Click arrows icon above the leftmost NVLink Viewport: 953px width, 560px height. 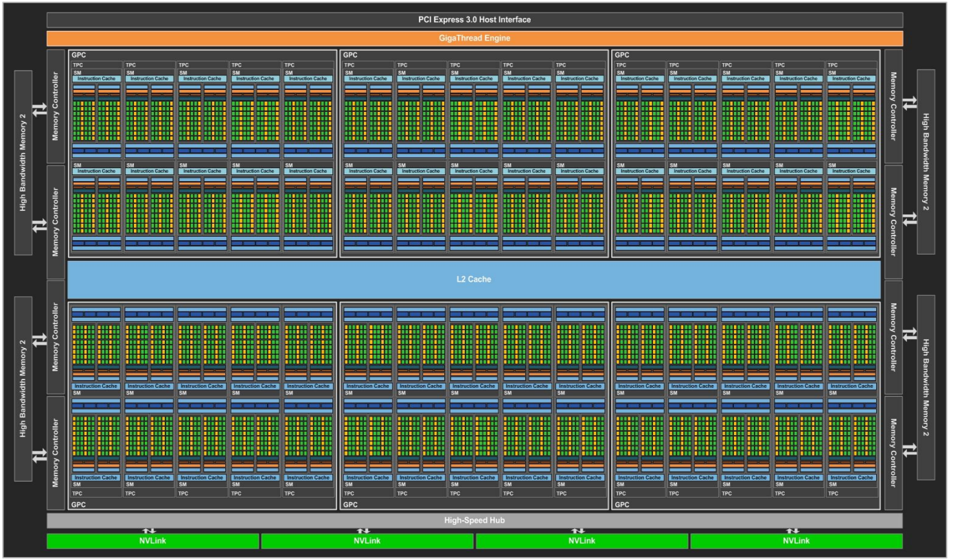pos(149,530)
